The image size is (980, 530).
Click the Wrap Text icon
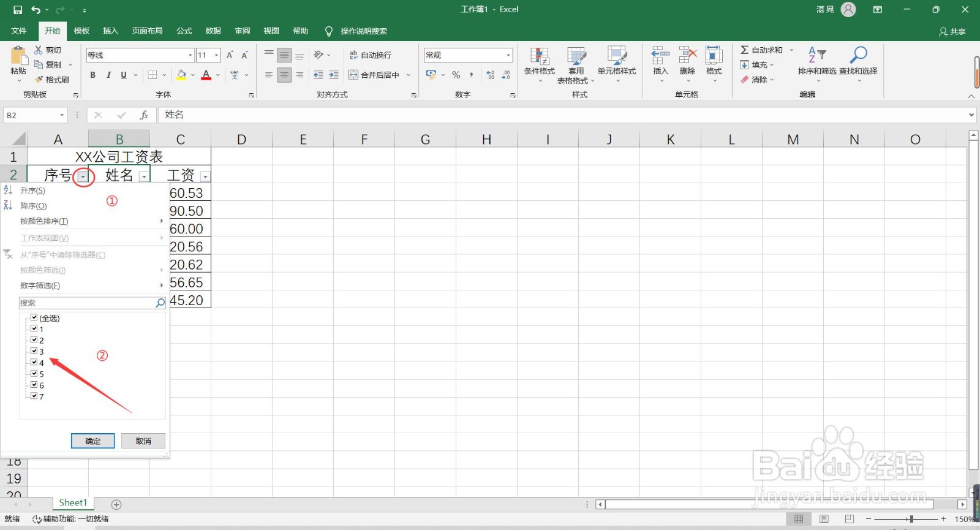click(353, 55)
